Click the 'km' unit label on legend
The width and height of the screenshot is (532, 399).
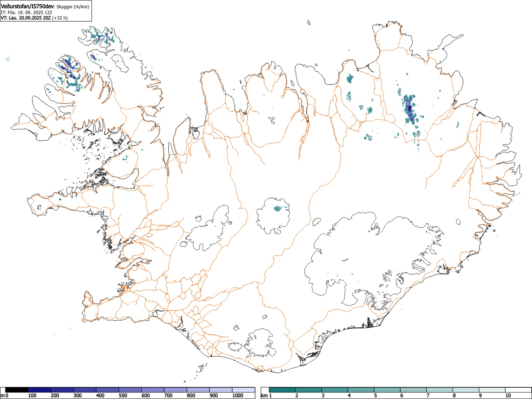click(x=264, y=396)
